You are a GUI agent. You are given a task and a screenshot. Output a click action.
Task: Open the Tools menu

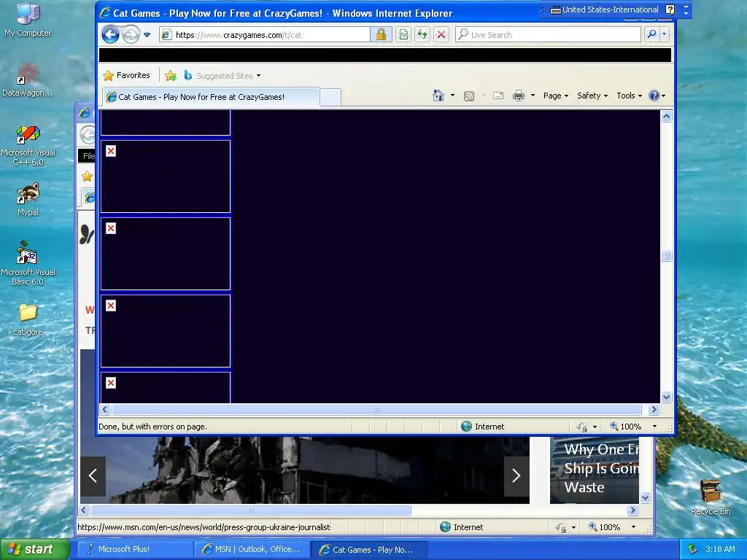tap(629, 96)
